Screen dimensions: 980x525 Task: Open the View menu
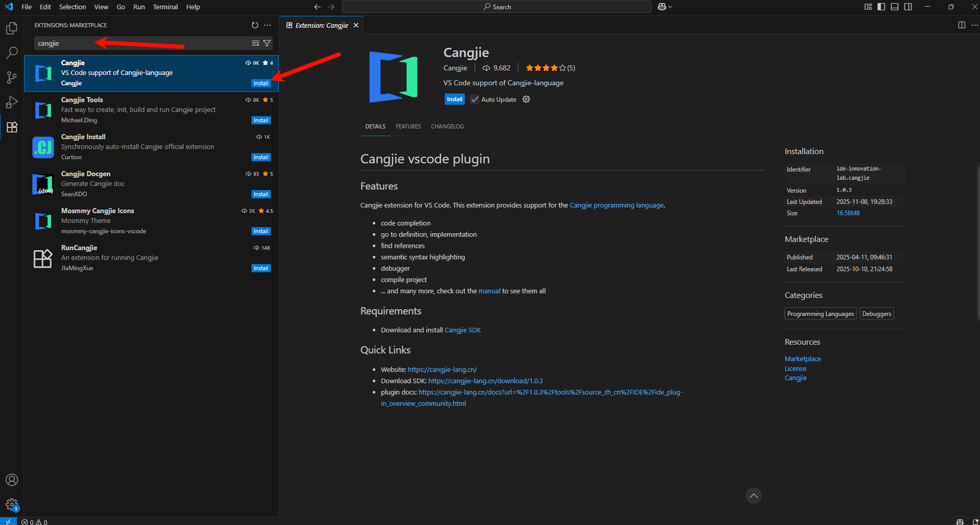point(101,7)
